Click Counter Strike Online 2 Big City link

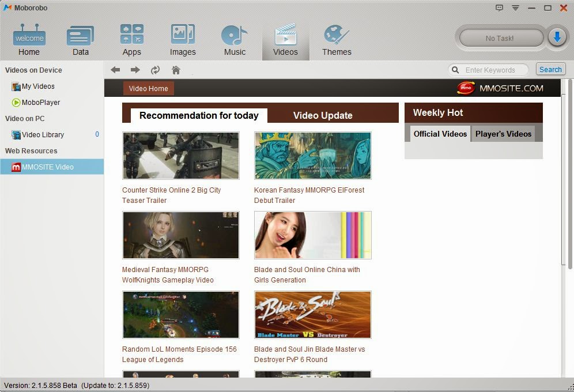(171, 195)
